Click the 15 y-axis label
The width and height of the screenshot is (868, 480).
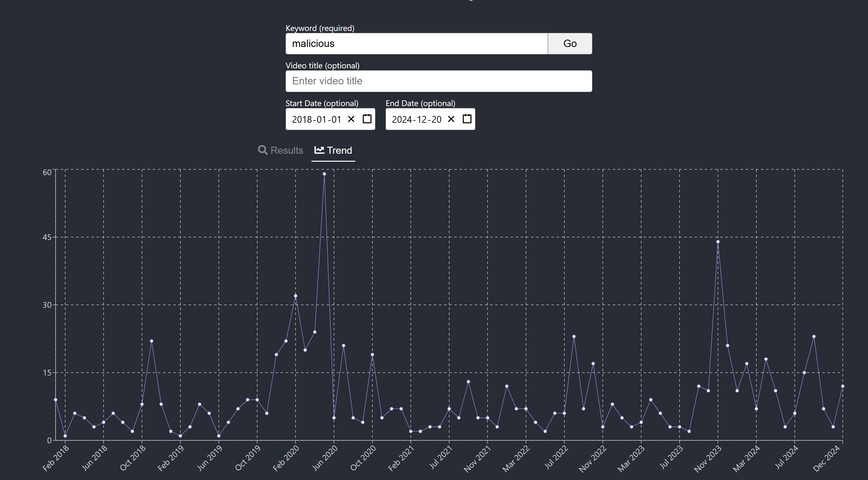(47, 373)
